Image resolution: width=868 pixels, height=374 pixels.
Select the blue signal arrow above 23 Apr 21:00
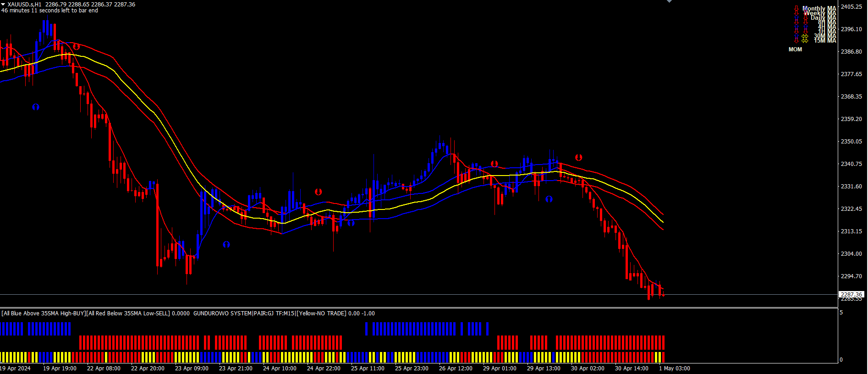tap(226, 244)
